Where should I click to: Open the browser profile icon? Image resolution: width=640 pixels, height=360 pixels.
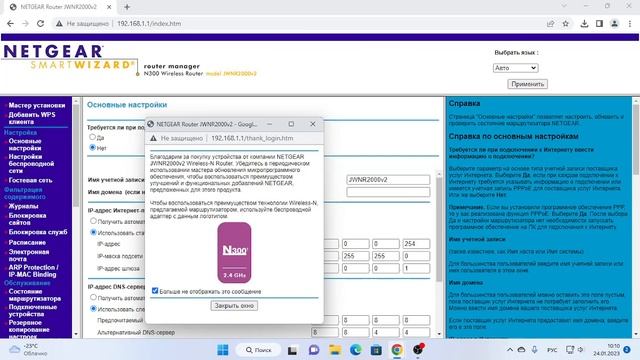tap(614, 24)
